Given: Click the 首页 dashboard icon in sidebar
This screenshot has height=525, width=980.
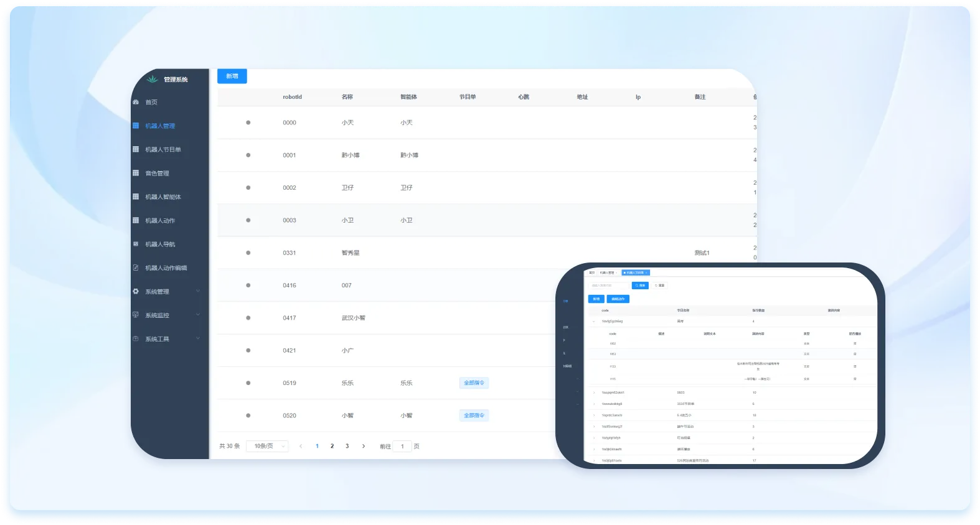Looking at the screenshot, I should click(136, 102).
